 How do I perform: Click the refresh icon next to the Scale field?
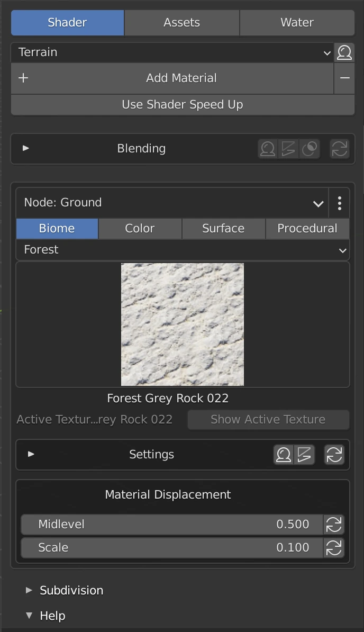point(334,547)
